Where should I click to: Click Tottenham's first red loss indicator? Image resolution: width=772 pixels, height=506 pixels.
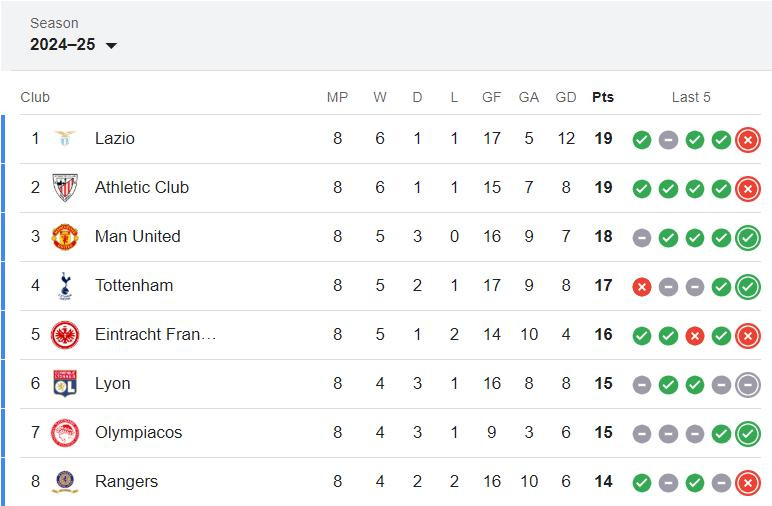(x=642, y=287)
